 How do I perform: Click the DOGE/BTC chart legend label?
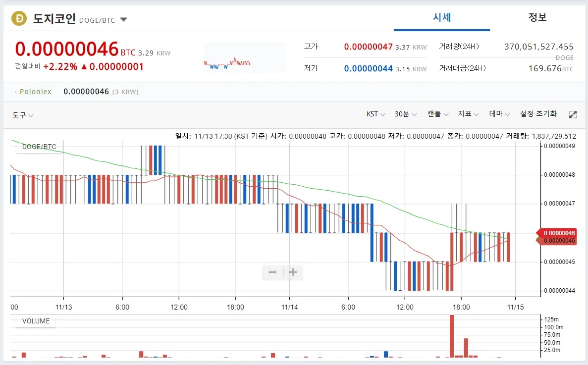[x=39, y=147]
